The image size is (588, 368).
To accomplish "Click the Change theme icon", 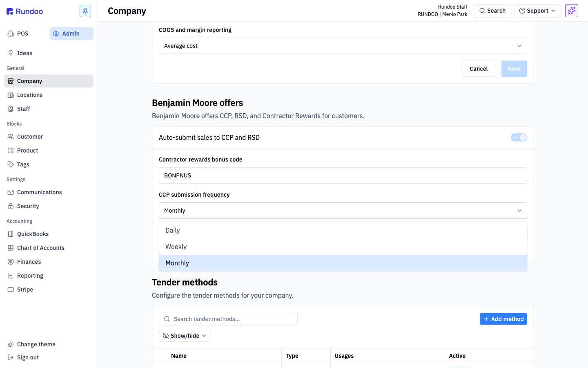I will point(11,344).
